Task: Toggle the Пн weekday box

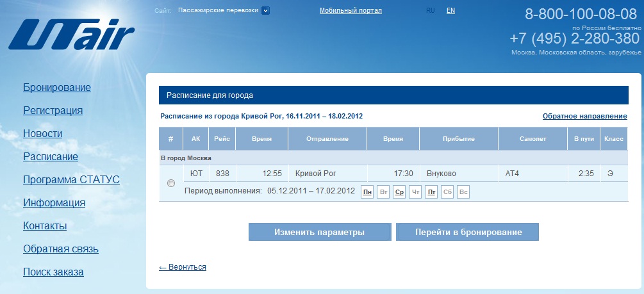Action: coord(367,192)
